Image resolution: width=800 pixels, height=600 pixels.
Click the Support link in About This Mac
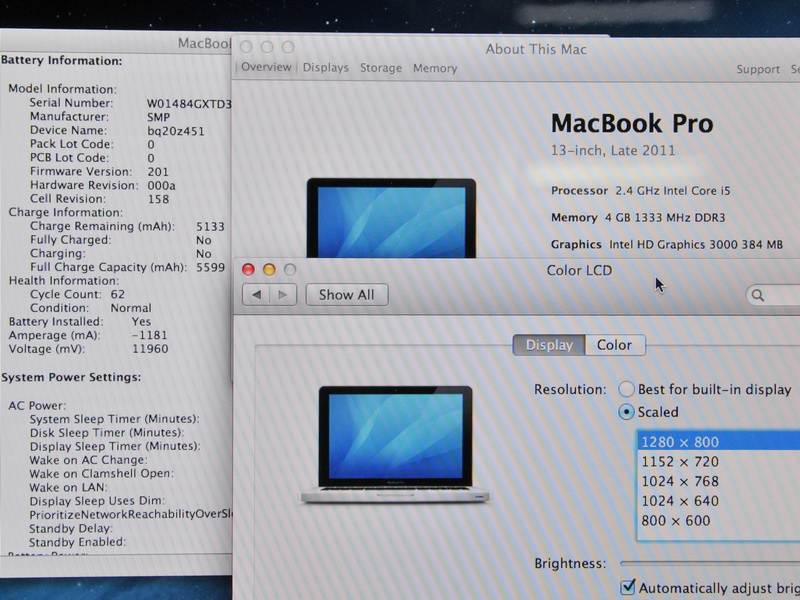[758, 69]
